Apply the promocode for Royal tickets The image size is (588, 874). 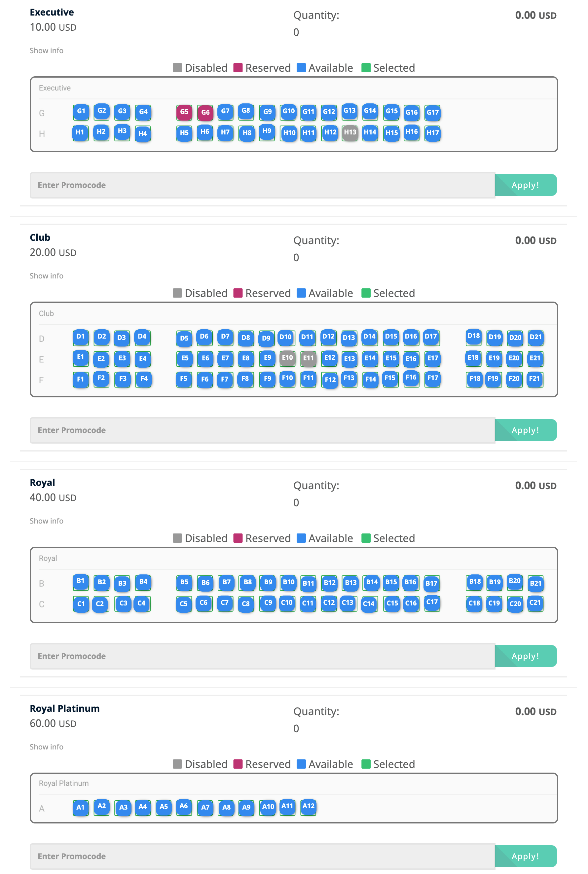(x=525, y=656)
